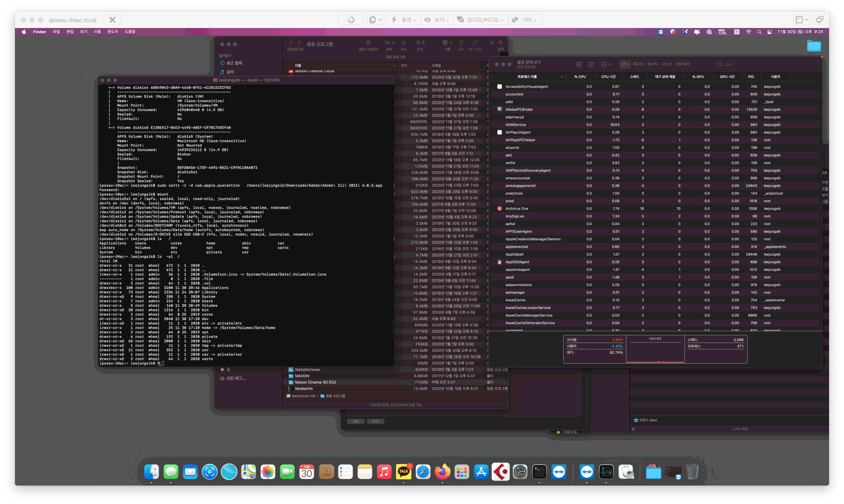Viewport: 844px width, 504px height.
Task: Close the iposeu-iMac.local session tab with X
Action: pos(112,20)
